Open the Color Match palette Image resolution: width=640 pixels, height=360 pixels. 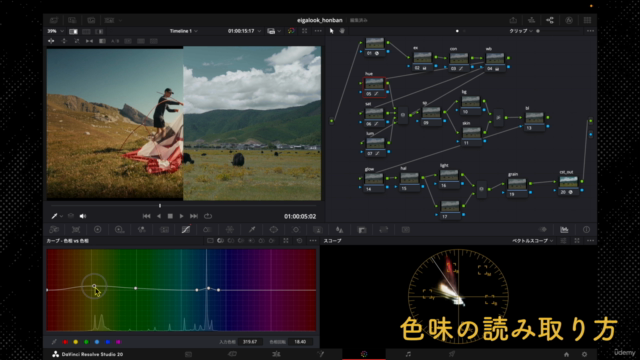[x=76, y=230]
